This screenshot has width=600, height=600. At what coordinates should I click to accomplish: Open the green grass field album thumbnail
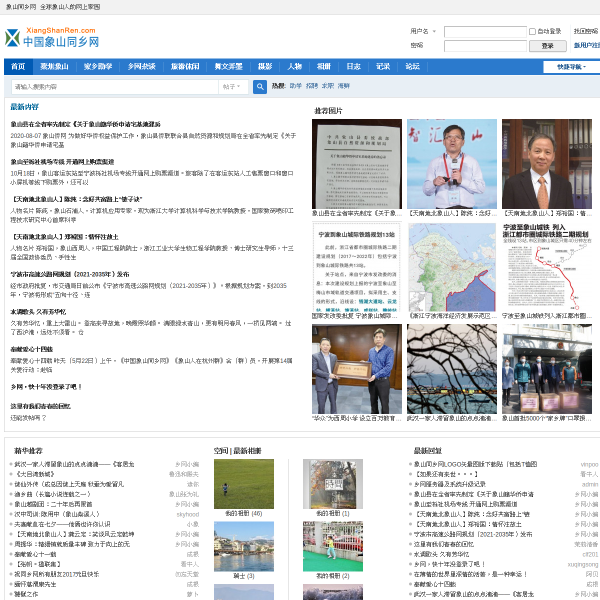(244, 484)
